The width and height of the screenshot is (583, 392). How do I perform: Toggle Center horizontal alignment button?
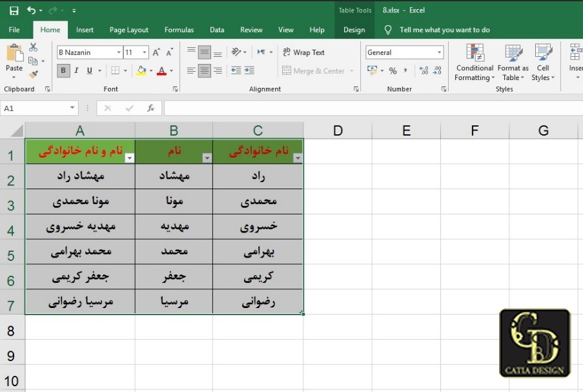tap(204, 70)
